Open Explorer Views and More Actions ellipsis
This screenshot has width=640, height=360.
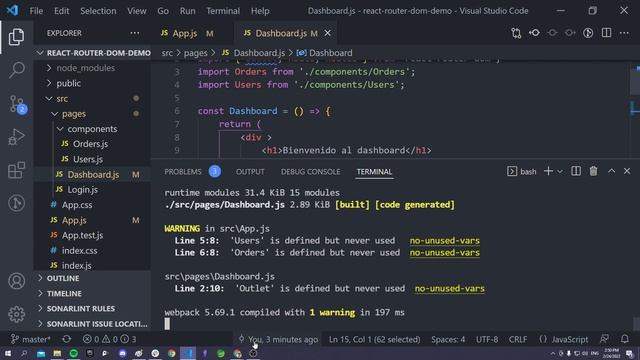pos(135,33)
